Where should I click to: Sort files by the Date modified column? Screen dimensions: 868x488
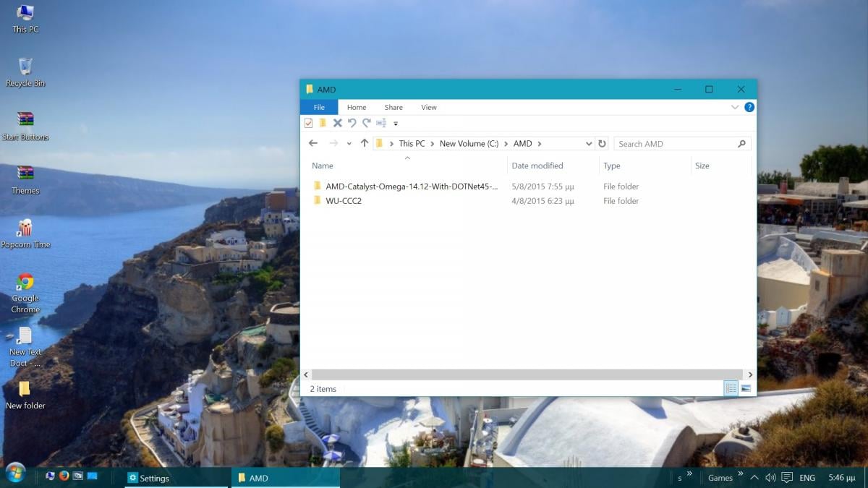click(537, 166)
